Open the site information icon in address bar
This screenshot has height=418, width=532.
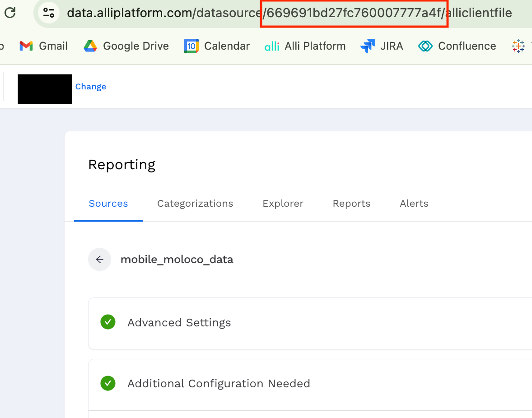(49, 13)
